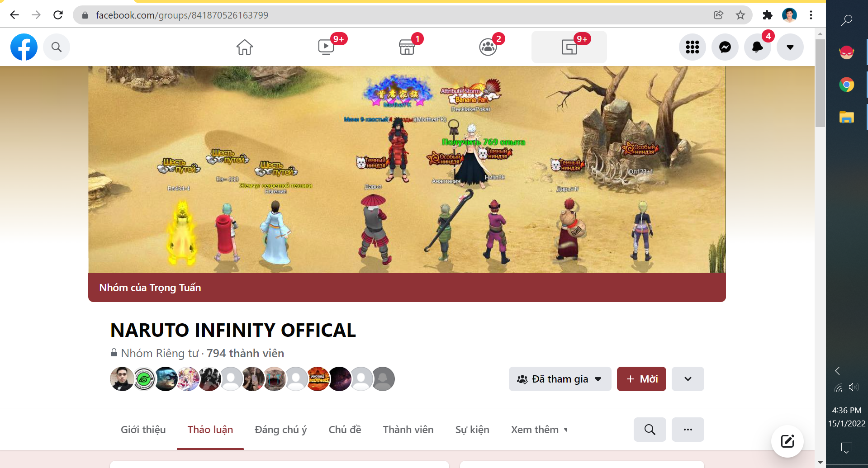Viewport: 868px width, 468px height.
Task: Search within the group
Action: [x=650, y=430]
